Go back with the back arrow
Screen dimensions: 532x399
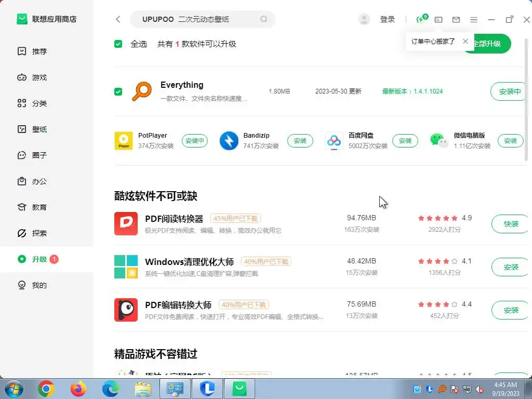point(118,19)
